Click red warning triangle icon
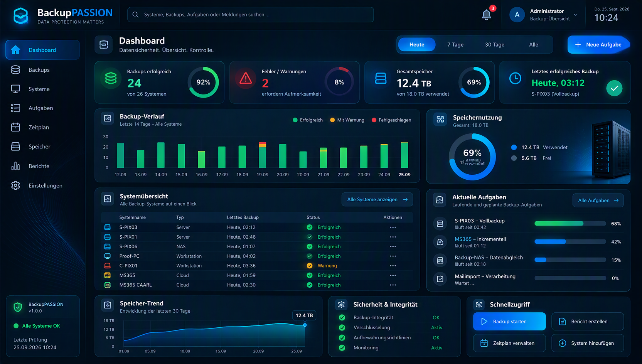 click(x=246, y=78)
